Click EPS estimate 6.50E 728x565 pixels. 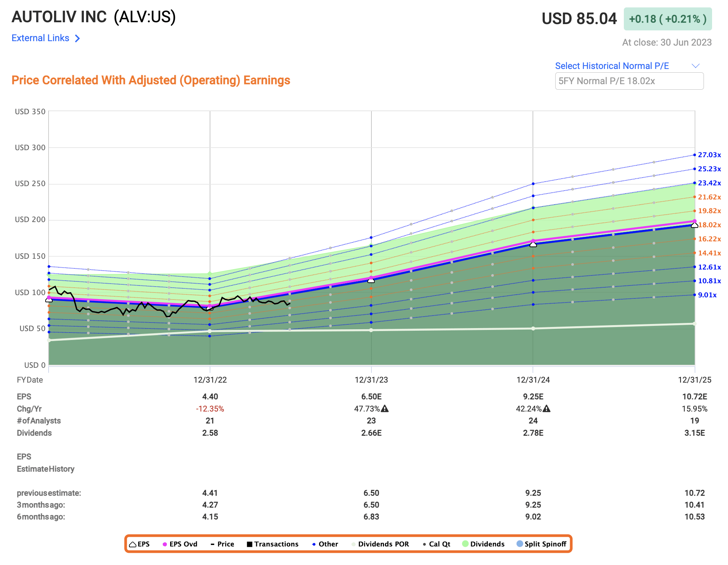[371, 397]
